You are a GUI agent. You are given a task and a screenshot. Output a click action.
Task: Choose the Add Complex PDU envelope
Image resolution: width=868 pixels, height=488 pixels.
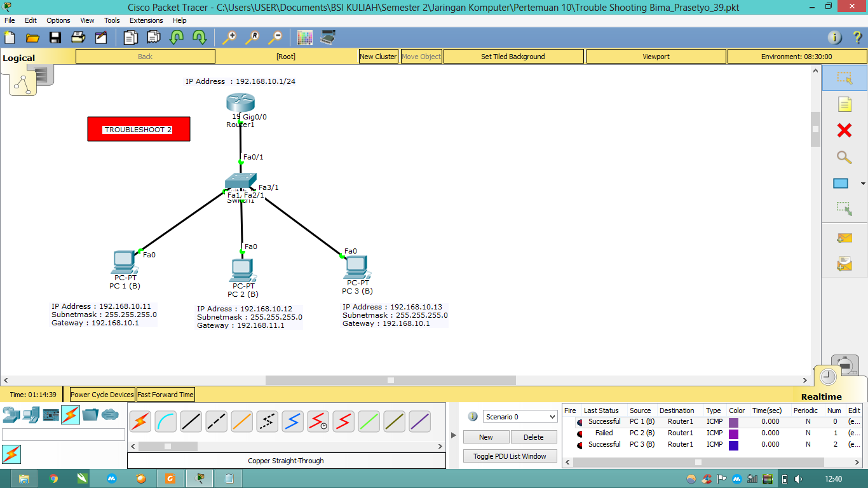(844, 264)
